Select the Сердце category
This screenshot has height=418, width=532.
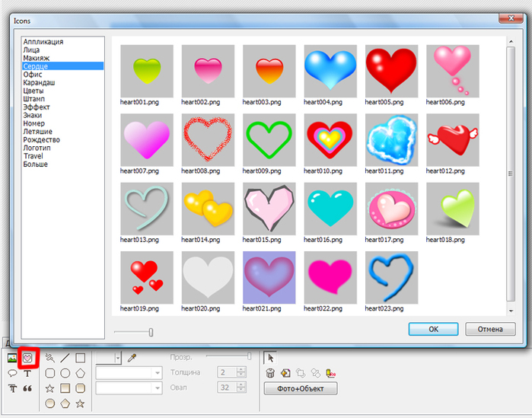coord(62,66)
